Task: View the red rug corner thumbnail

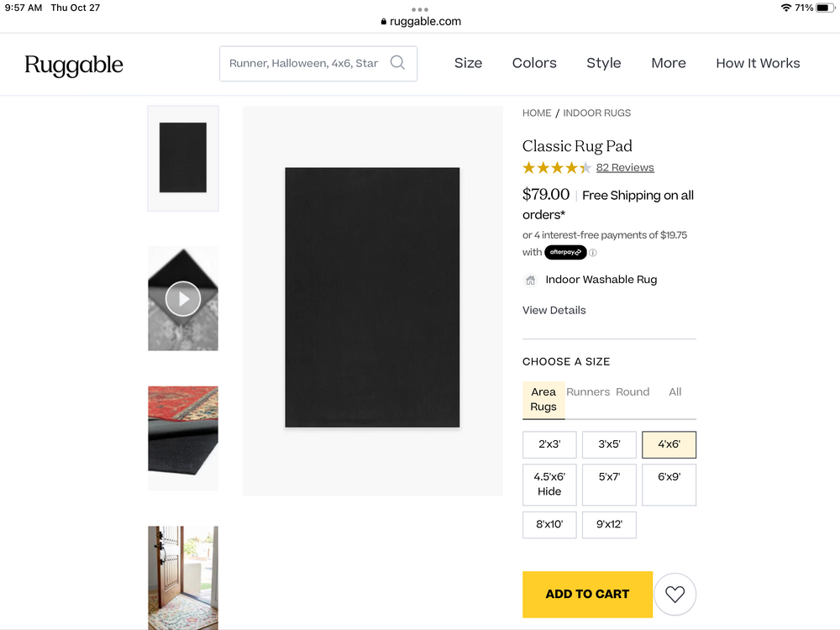Action: [x=183, y=438]
